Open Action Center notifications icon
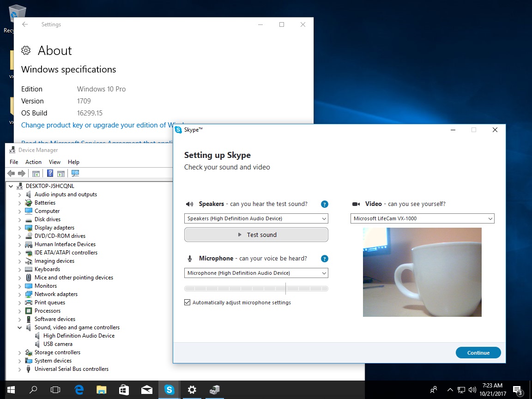Viewport: 532px width, 399px height. click(x=517, y=390)
